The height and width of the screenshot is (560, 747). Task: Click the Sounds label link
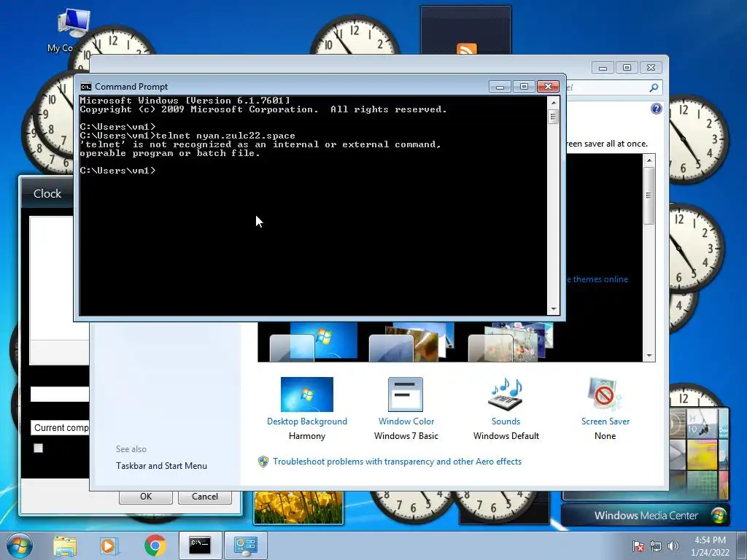coord(506,421)
